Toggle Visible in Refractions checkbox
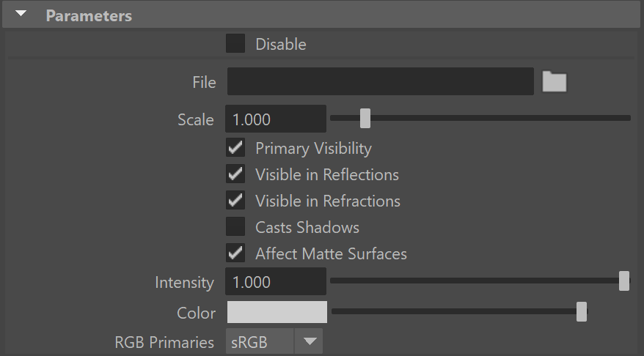The image size is (644, 356). click(235, 200)
